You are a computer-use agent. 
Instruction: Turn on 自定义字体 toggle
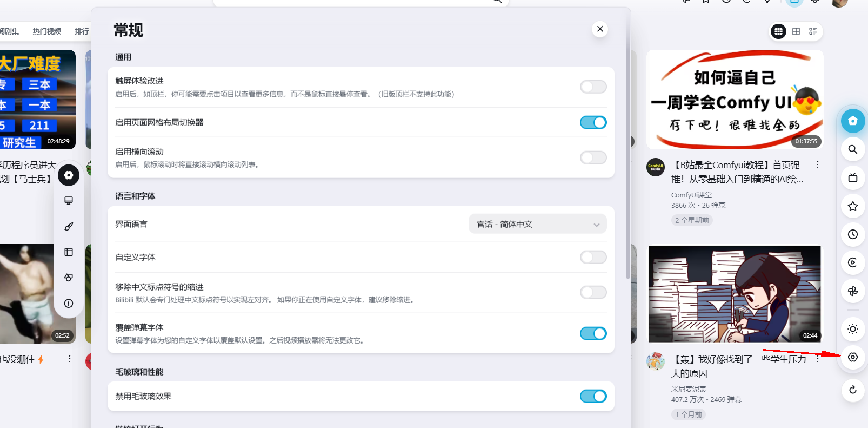593,257
